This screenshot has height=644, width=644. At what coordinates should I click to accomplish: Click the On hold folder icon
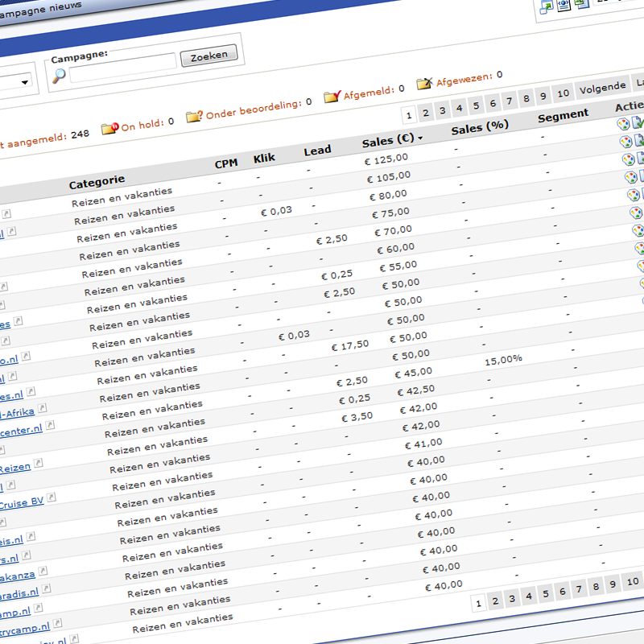[x=110, y=128]
